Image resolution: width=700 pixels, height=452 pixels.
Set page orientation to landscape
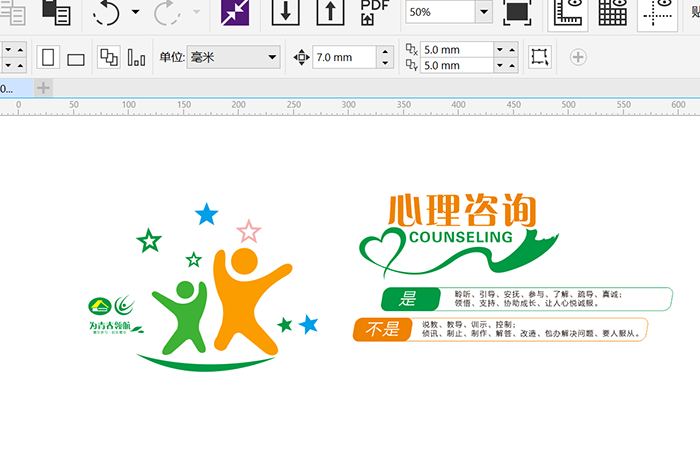(x=76, y=59)
